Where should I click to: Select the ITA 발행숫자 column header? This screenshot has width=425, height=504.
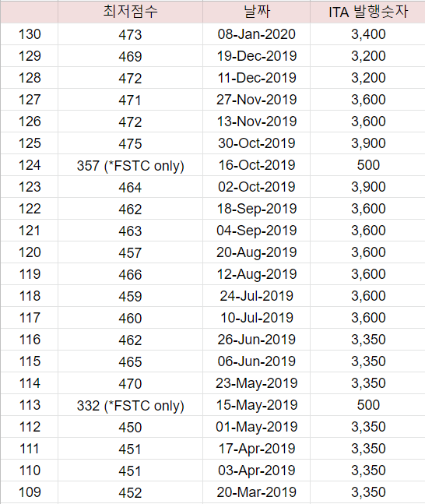[x=368, y=12]
